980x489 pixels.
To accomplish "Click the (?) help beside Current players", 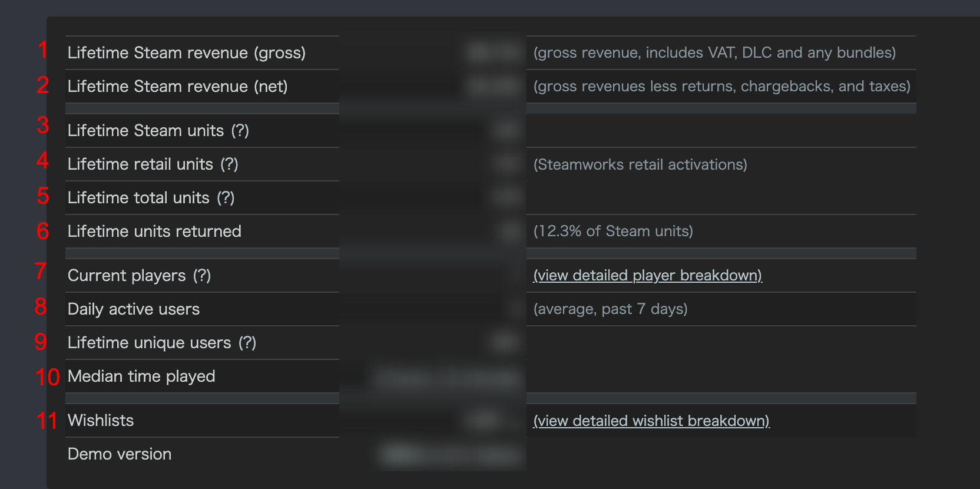I will coord(202,276).
